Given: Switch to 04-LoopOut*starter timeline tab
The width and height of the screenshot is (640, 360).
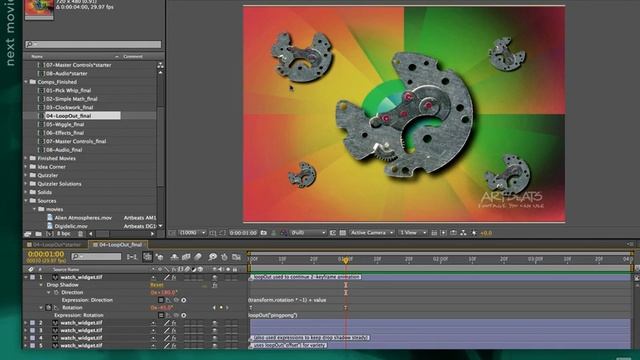Looking at the screenshot, I should pos(54,245).
